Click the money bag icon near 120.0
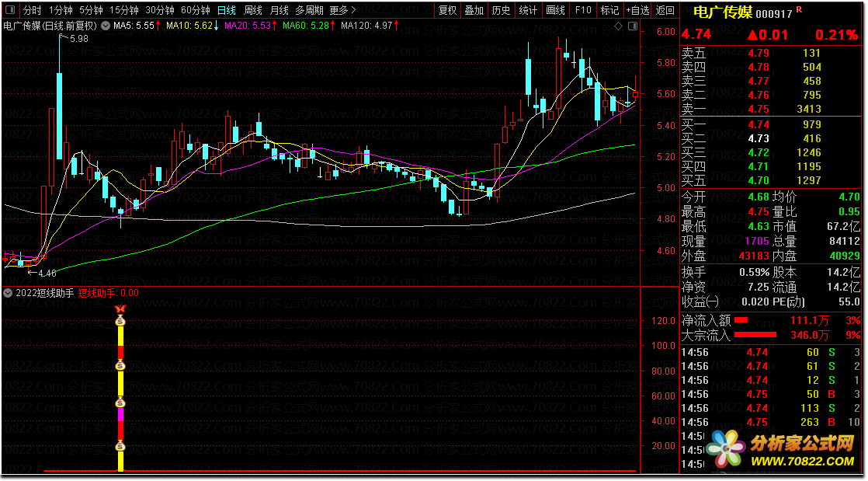This screenshot has width=868, height=481. tap(120, 320)
